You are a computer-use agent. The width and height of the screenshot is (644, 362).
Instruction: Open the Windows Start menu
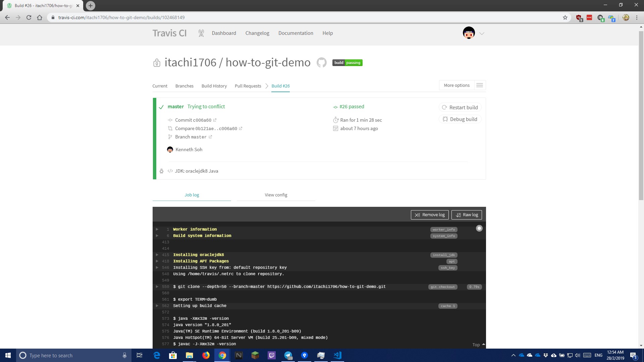(x=8, y=355)
